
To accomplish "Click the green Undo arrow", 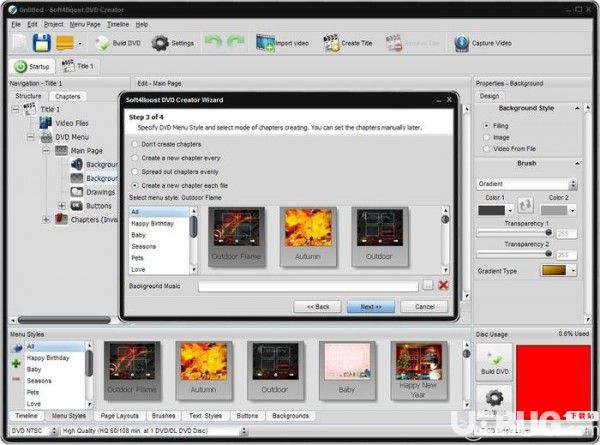I will tap(213, 42).
